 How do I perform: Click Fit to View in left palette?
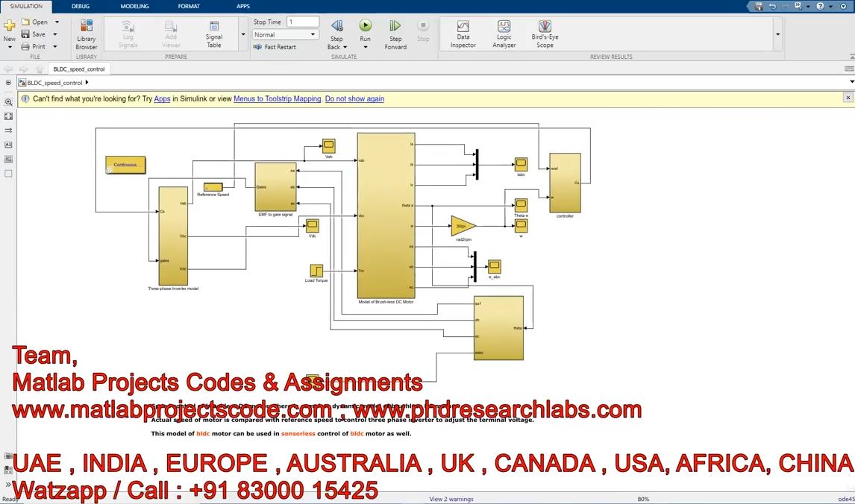8,116
